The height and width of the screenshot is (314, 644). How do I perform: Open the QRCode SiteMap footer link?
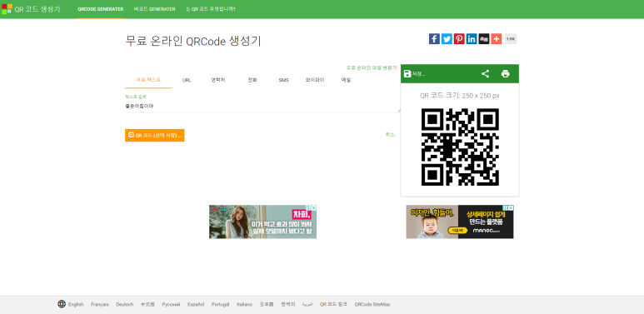point(372,305)
